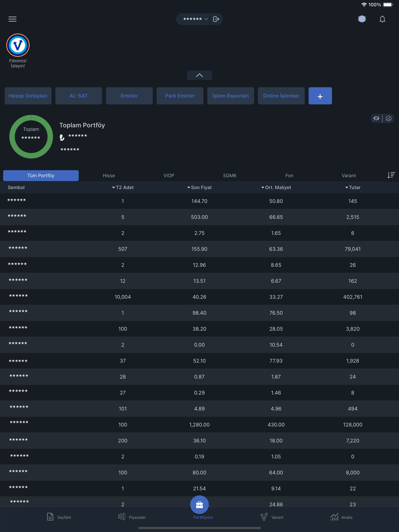
Task: Open the sort list icon
Action: 391,175
